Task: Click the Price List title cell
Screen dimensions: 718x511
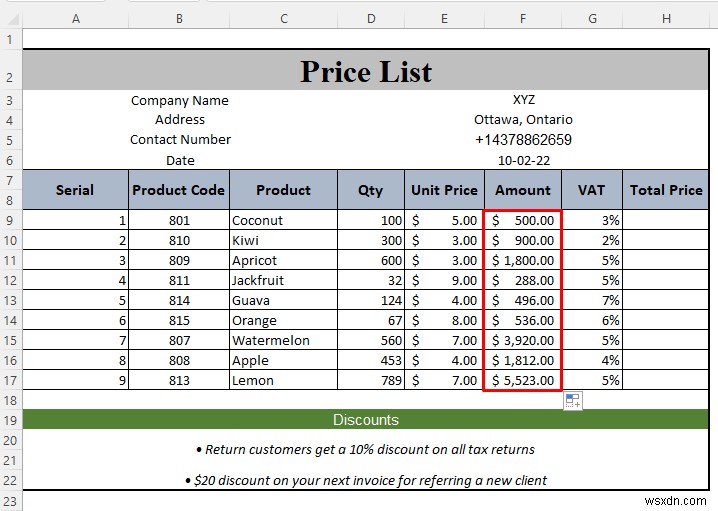Action: point(365,70)
